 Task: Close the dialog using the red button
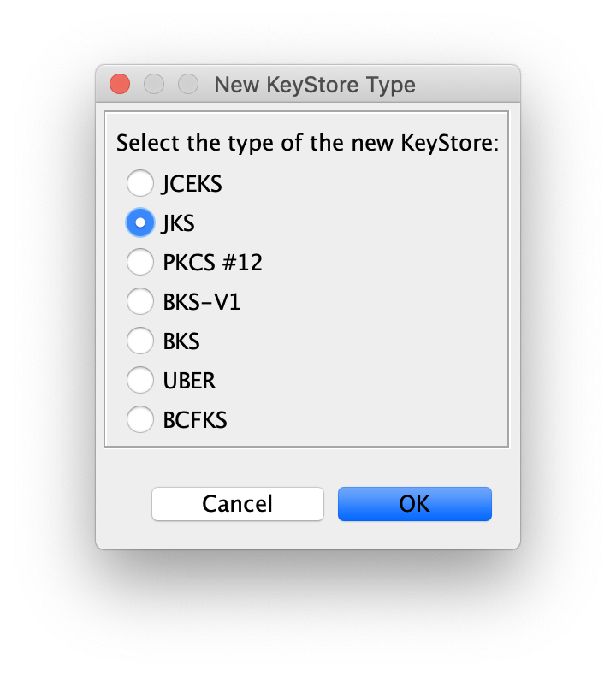click(120, 84)
